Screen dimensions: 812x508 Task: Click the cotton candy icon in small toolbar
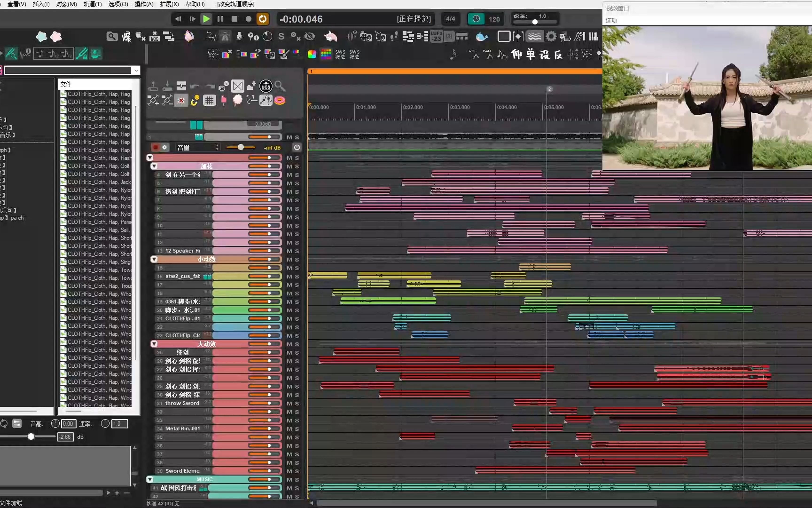coord(237,100)
